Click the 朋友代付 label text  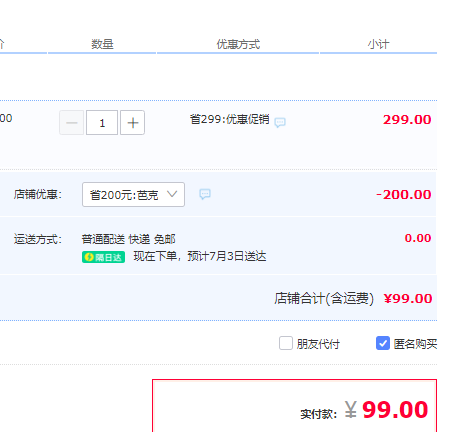pyautogui.click(x=318, y=344)
